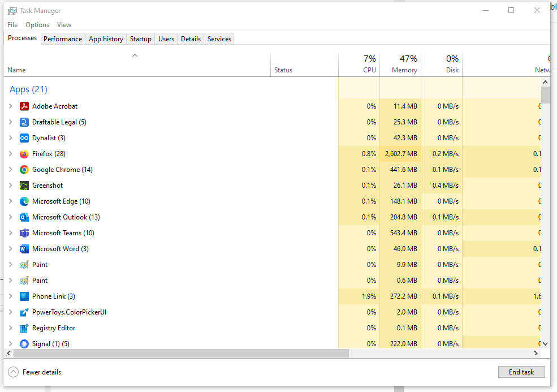Select the Processes tab
Screen dimensions: 557x392
(23, 38)
